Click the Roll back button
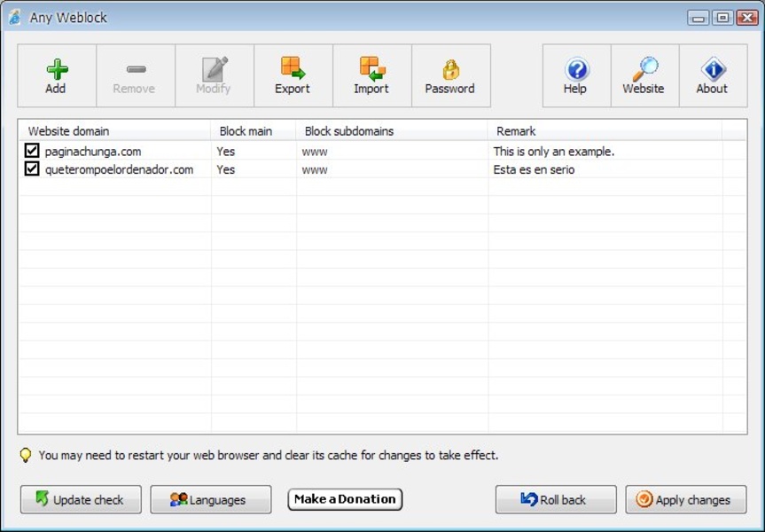 coord(555,499)
